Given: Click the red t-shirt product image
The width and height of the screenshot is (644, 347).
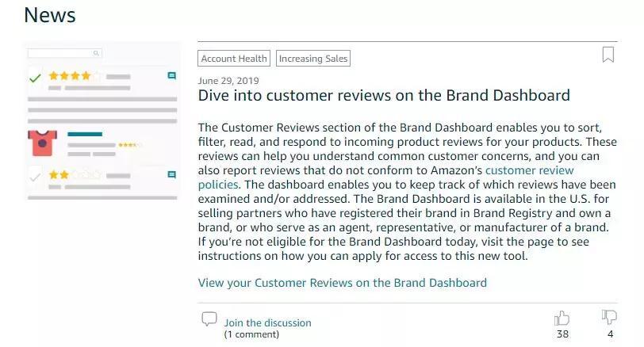Looking at the screenshot, I should (x=42, y=143).
